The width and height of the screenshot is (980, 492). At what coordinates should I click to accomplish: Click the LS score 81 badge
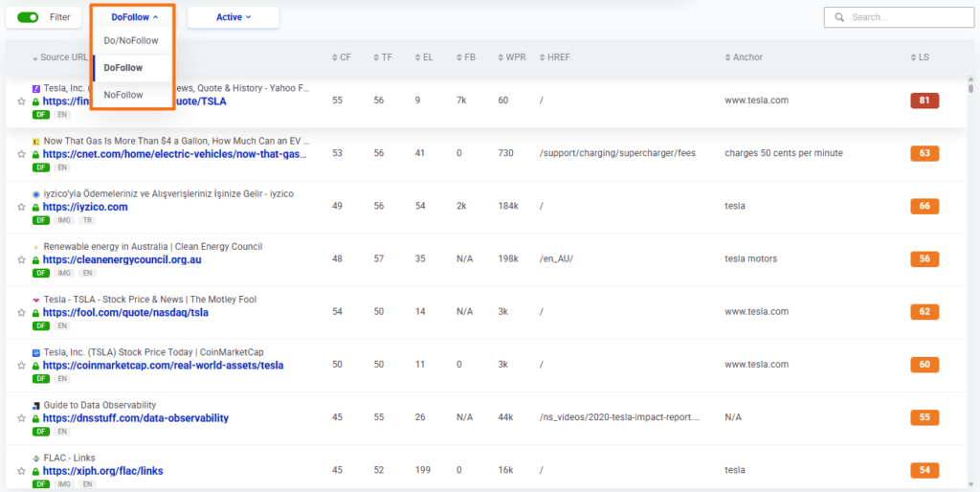point(924,101)
